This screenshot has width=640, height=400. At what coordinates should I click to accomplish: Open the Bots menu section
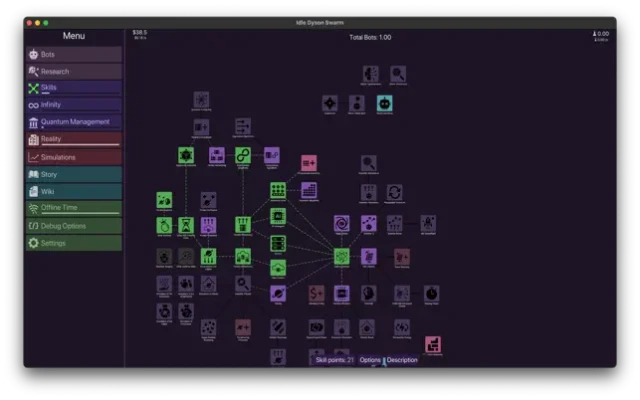[x=74, y=54]
